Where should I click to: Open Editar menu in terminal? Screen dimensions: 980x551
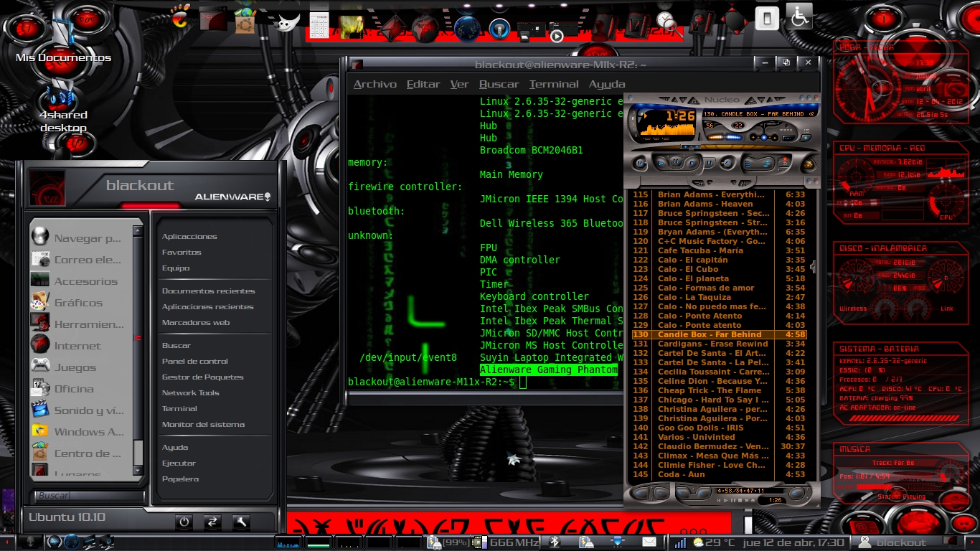(x=423, y=84)
